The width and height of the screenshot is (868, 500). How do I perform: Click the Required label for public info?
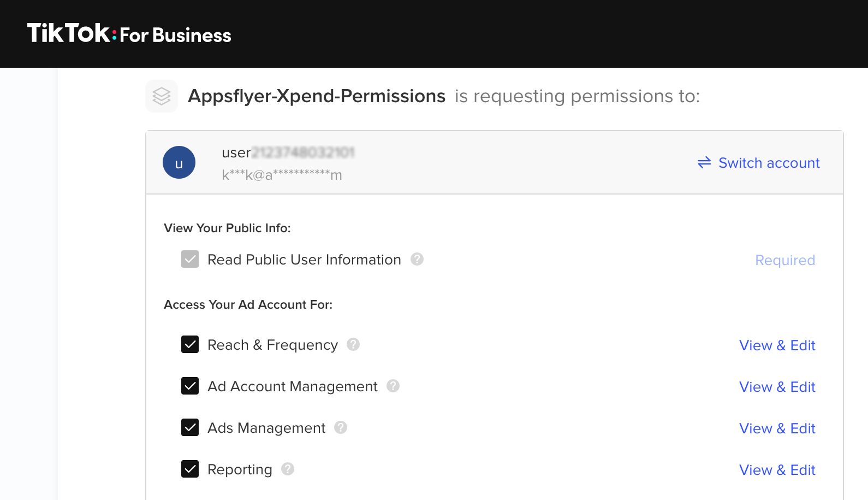point(785,260)
